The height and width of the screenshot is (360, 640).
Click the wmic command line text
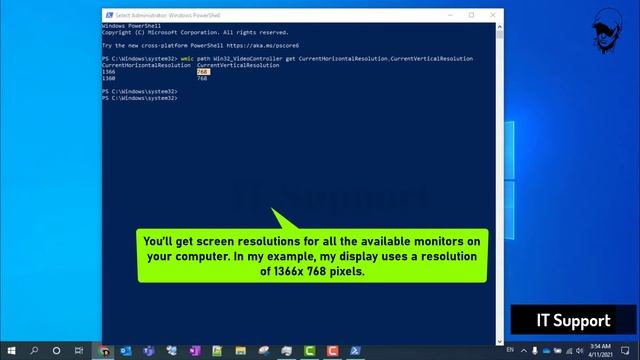tap(327, 59)
